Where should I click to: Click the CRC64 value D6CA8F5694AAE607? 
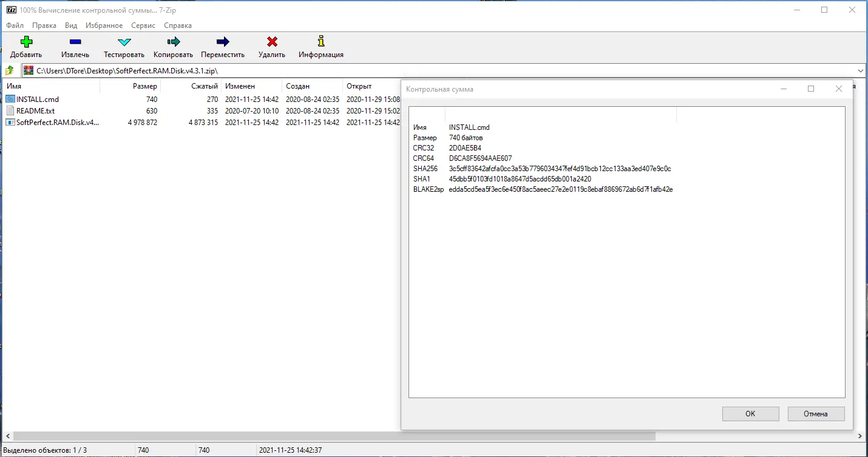coord(480,158)
